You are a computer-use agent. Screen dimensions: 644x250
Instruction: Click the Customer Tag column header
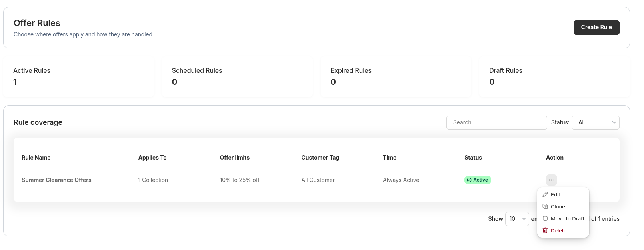click(320, 158)
